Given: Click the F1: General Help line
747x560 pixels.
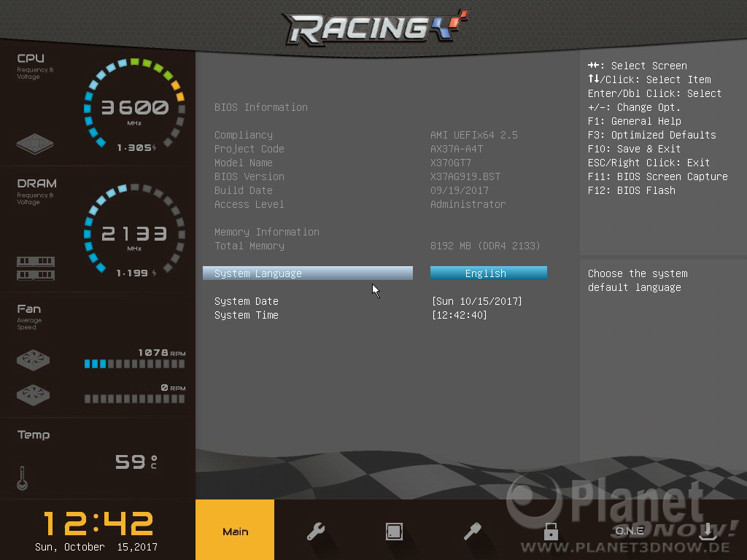Looking at the screenshot, I should tap(635, 122).
